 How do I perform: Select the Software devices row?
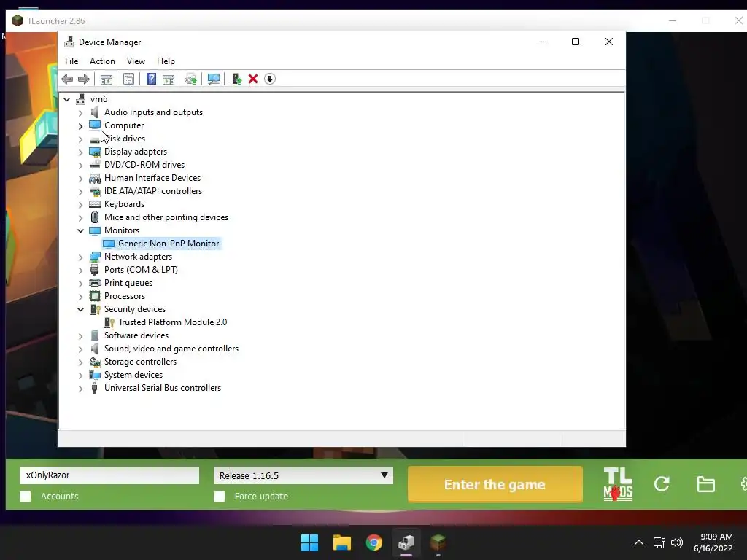pyautogui.click(x=136, y=335)
